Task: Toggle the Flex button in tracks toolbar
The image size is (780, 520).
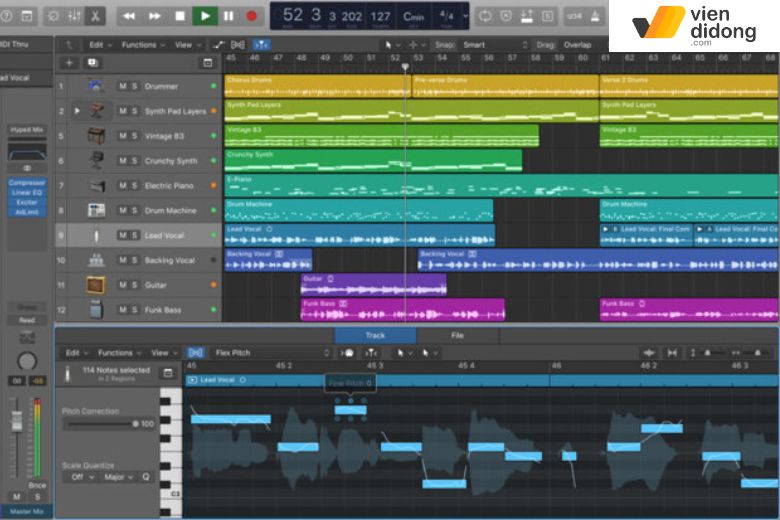Action: [238, 45]
